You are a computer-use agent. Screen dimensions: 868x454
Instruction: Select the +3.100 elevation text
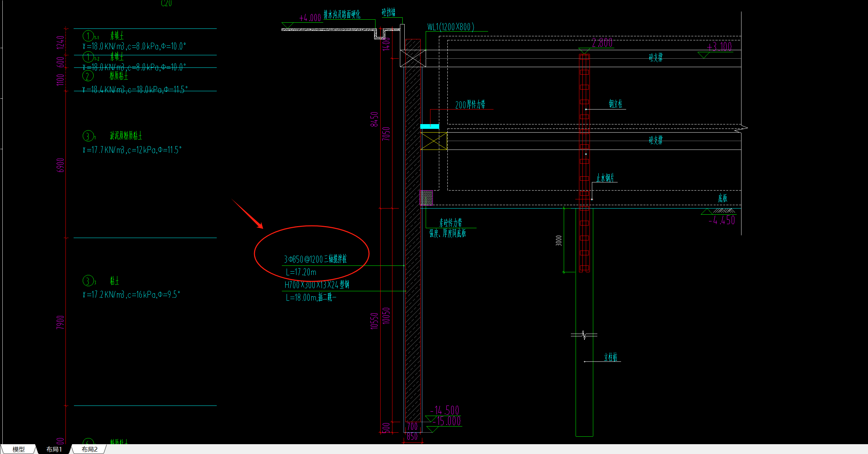pos(720,46)
